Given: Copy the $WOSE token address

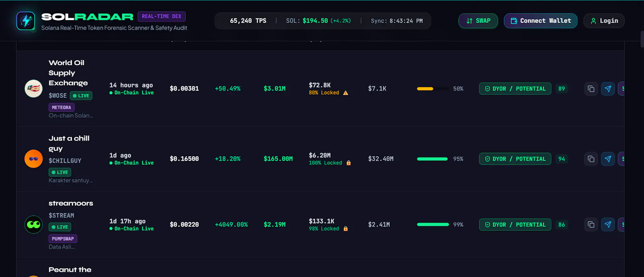Looking at the screenshot, I should pyautogui.click(x=591, y=89).
